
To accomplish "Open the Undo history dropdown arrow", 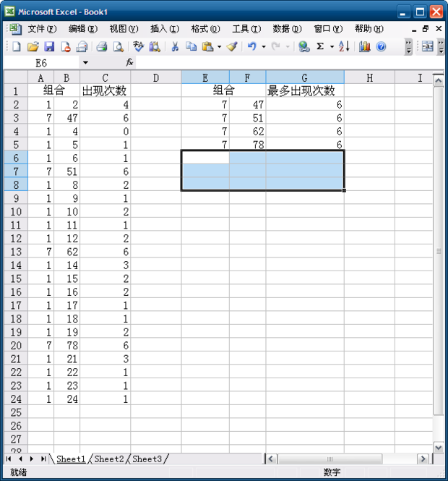I will (264, 46).
